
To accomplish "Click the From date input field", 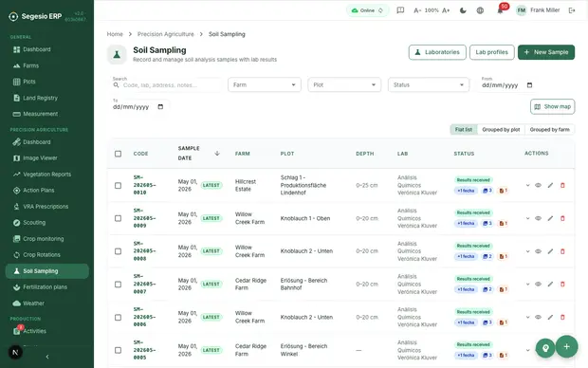I will 507,85.
